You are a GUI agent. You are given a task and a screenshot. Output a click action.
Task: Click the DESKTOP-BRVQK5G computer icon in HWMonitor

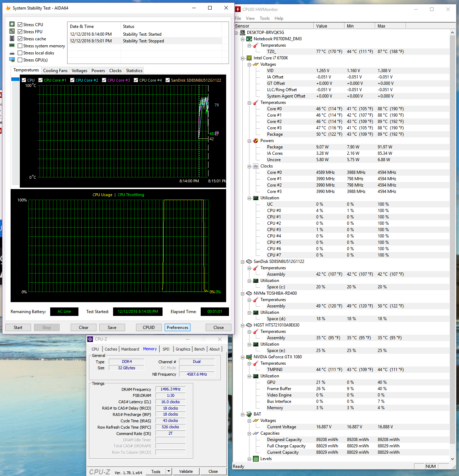click(x=243, y=33)
